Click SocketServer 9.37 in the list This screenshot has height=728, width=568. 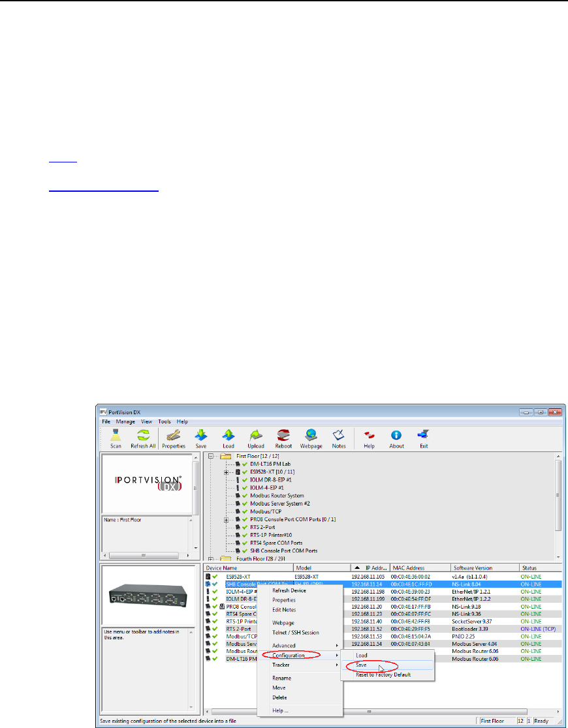(472, 621)
